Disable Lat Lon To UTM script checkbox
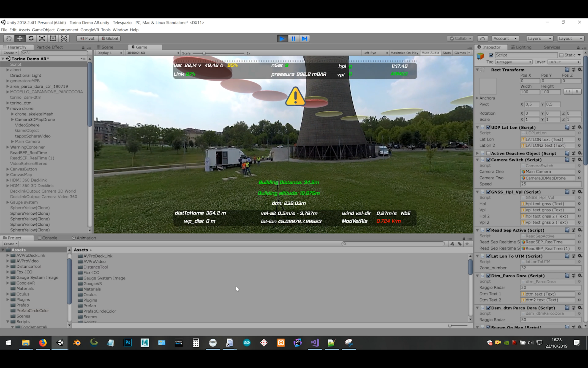 tap(488, 256)
